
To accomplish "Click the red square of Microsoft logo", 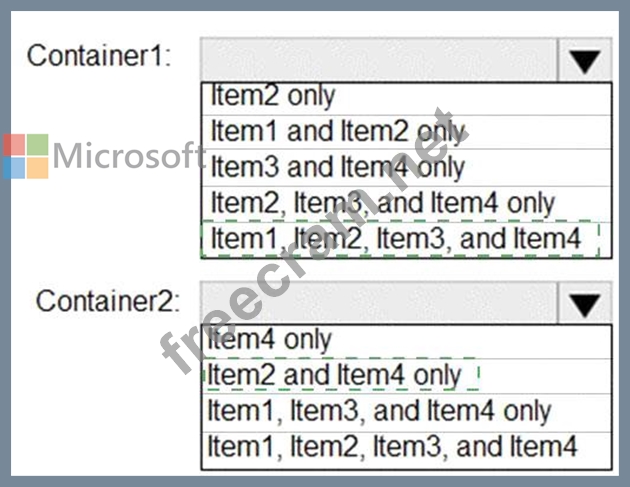I will 14,145.
